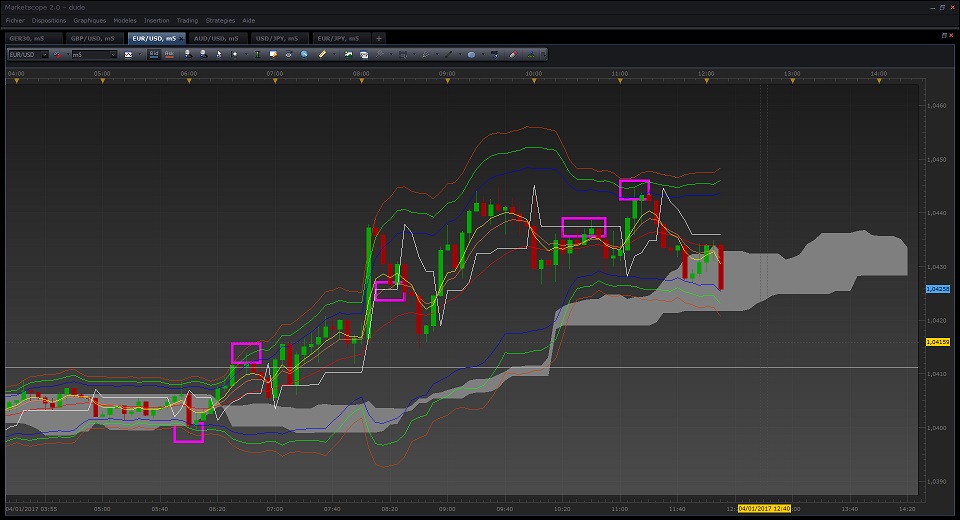This screenshot has height=520, width=960.
Task: Switch to the AUD/USD, m5 tab
Action: pyautogui.click(x=218, y=38)
